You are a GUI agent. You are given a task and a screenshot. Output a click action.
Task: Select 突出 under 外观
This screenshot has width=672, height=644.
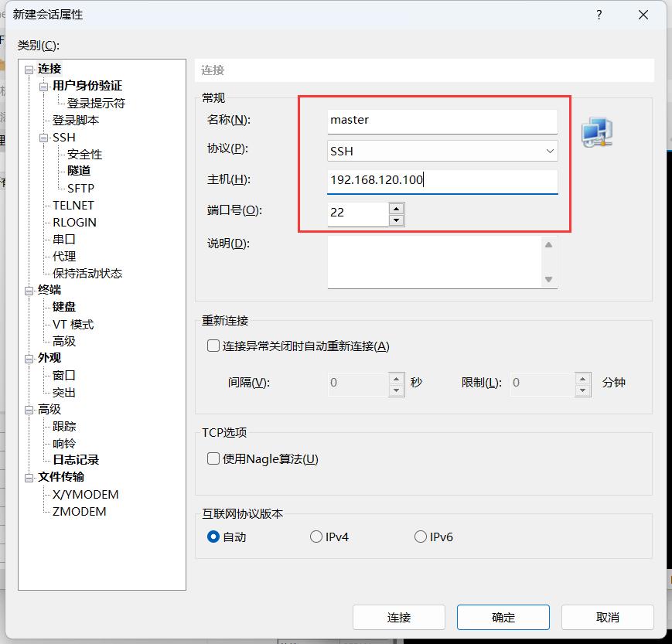pos(64,393)
